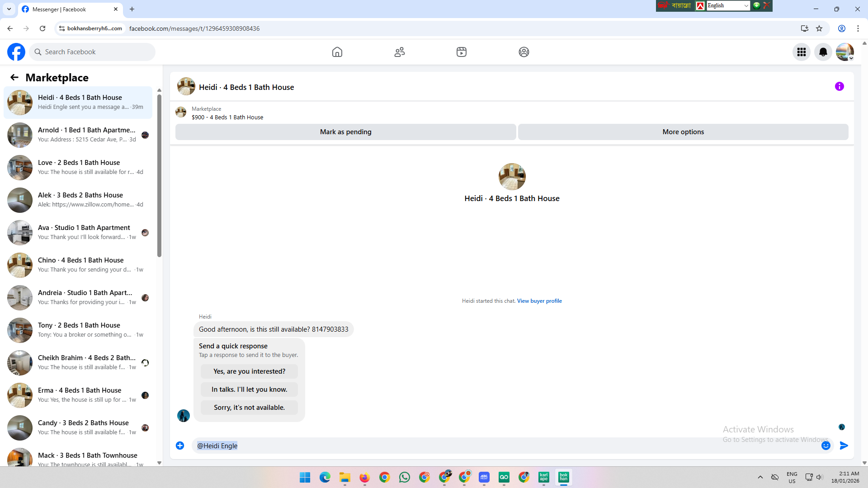Click the purple conversation info icon
This screenshot has height=488, width=868.
tap(839, 86)
